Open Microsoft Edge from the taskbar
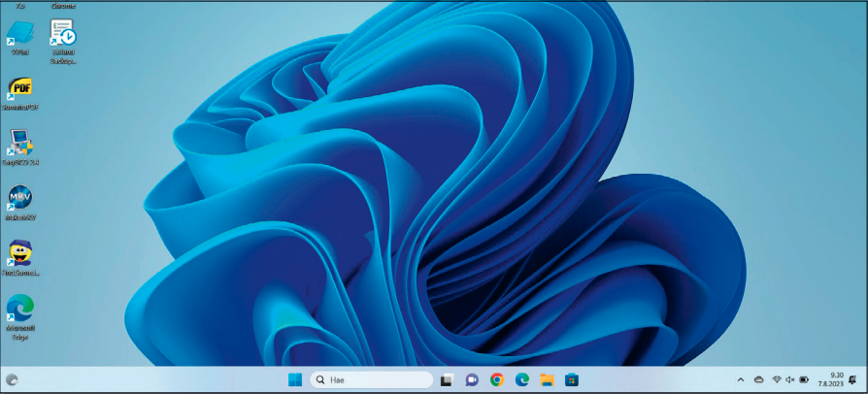 coord(522,379)
